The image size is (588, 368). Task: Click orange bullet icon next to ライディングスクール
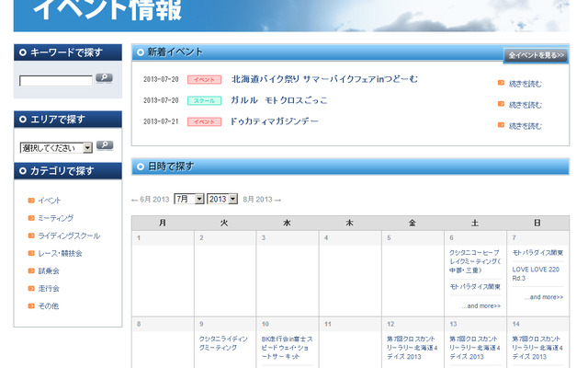pos(31,236)
